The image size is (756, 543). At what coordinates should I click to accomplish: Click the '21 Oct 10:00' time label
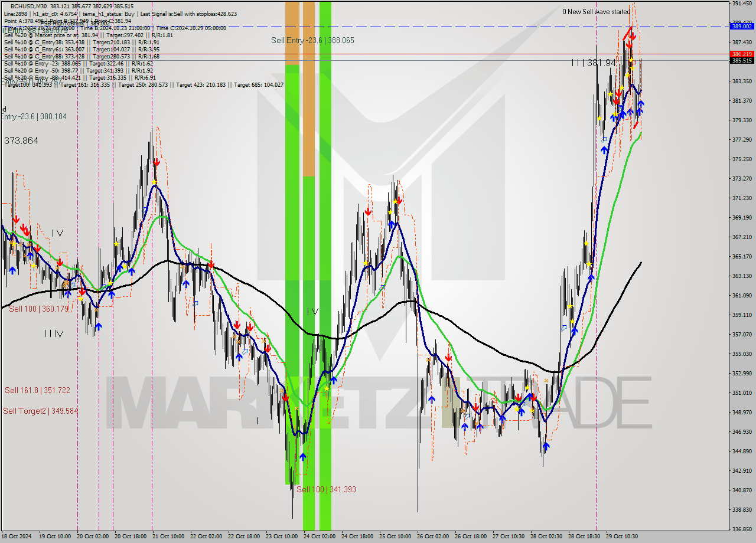[x=168, y=537]
